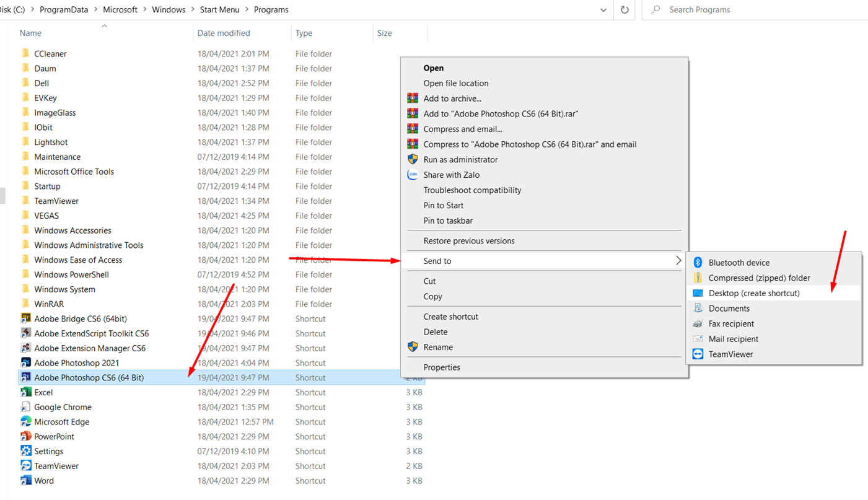Select the WinRAR folder row
The width and height of the screenshot is (868, 500).
[x=222, y=304]
